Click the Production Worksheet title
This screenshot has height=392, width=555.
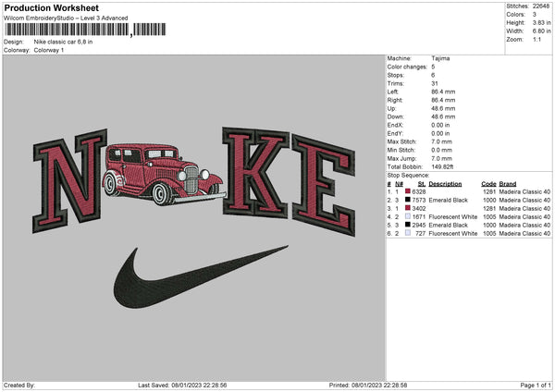(51, 8)
